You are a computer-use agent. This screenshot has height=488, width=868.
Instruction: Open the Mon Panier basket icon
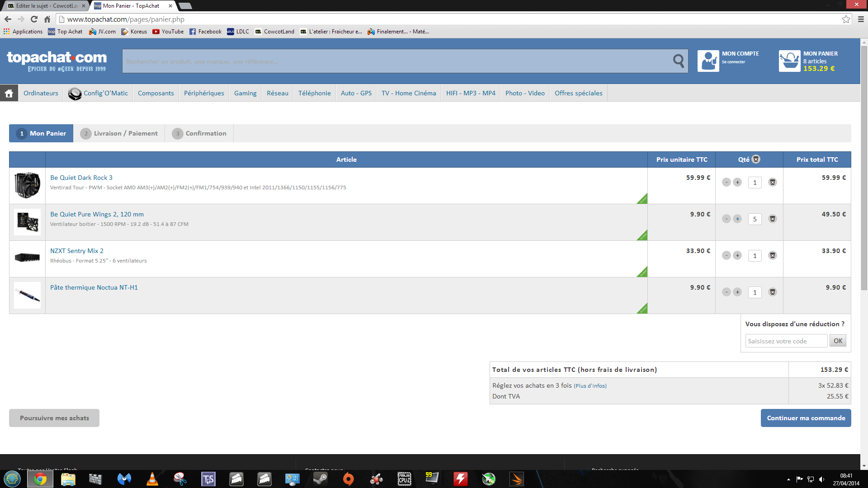[790, 61]
